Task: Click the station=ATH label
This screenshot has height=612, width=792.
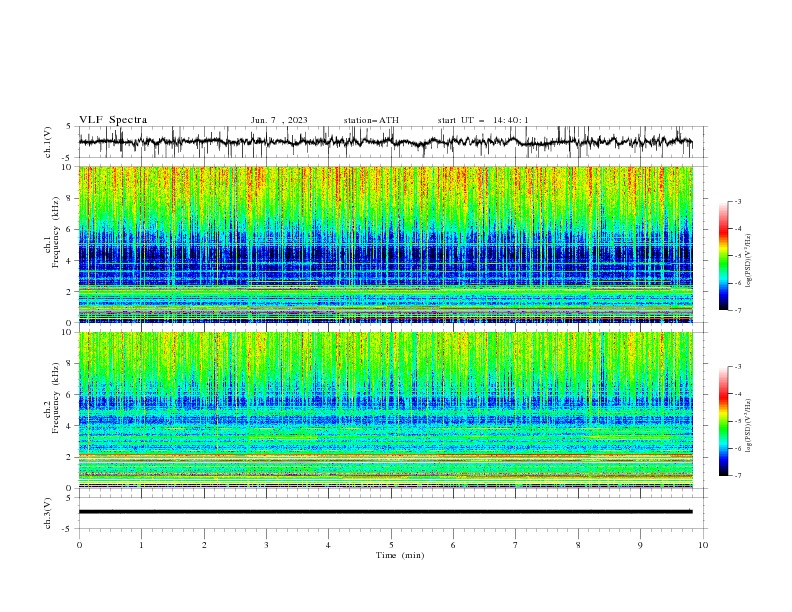Action: click(371, 120)
